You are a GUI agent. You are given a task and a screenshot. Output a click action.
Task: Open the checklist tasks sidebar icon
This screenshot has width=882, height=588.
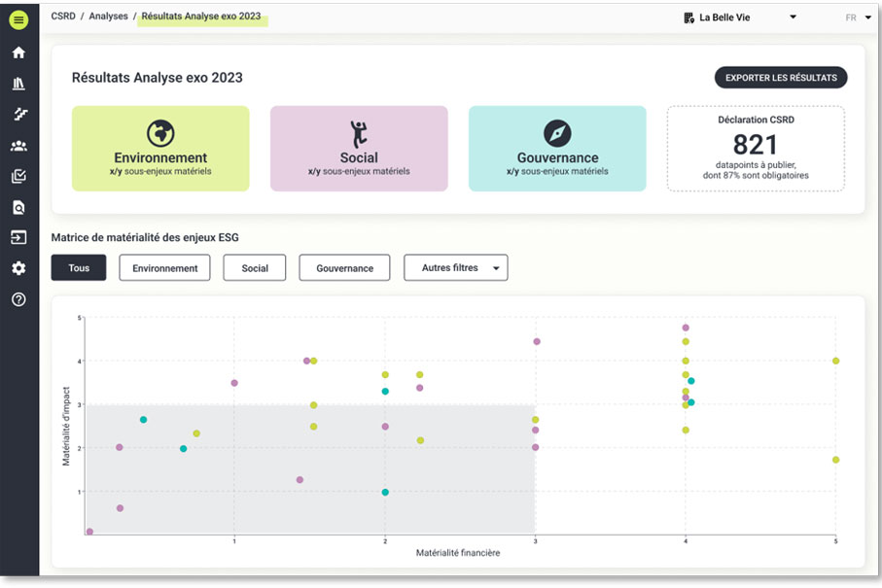click(x=18, y=177)
